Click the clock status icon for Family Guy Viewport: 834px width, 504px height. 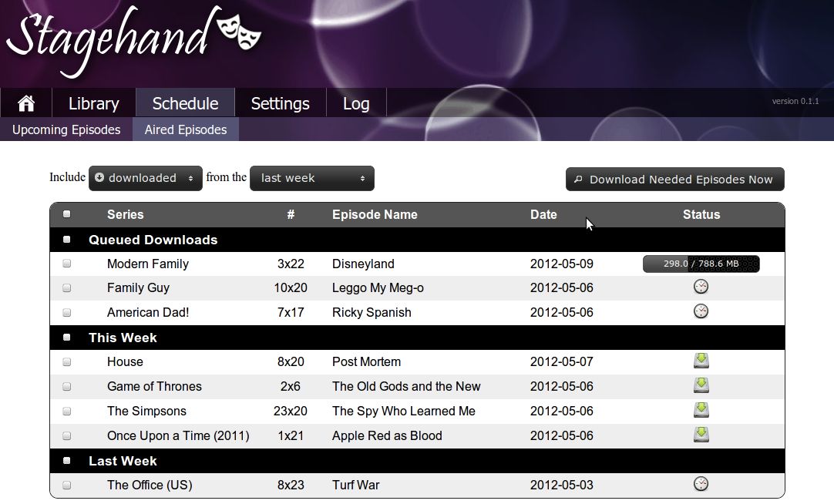701,286
